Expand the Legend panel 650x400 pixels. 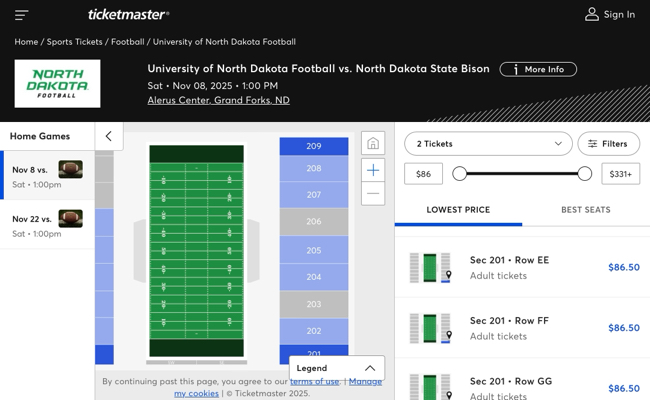coord(336,368)
